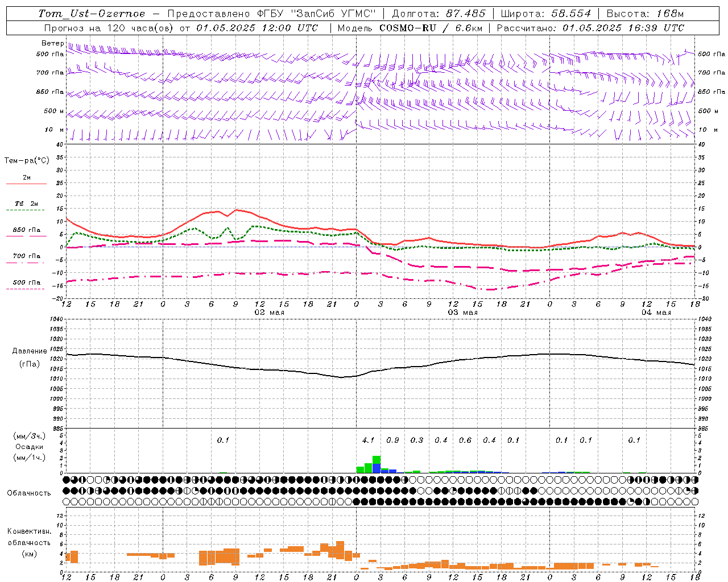
Task: Click the 4.1 precipitation total value
Action: [x=368, y=440]
